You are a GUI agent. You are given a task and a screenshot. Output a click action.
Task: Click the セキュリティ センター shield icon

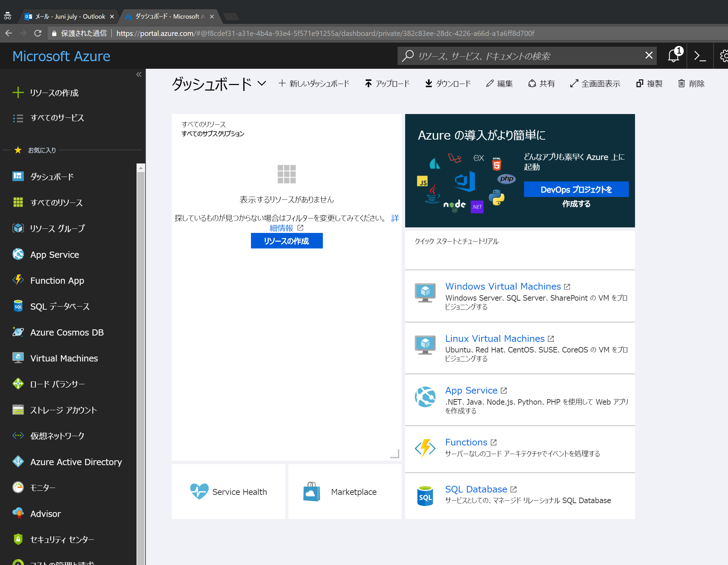pyautogui.click(x=18, y=539)
